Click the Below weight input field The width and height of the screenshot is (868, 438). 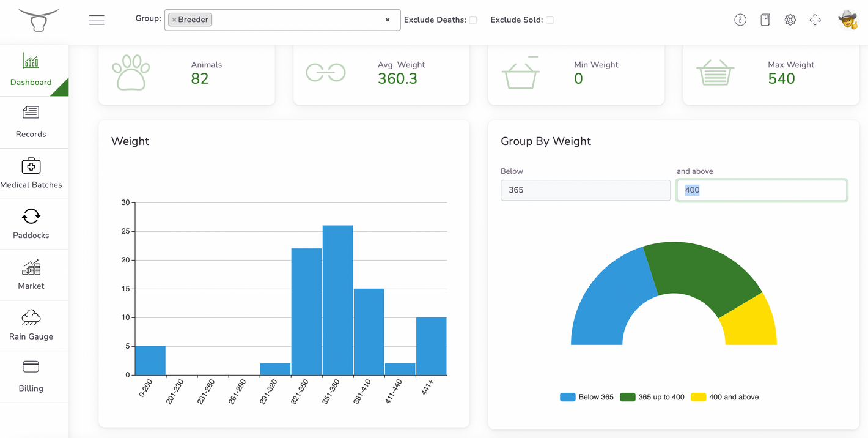click(x=585, y=190)
